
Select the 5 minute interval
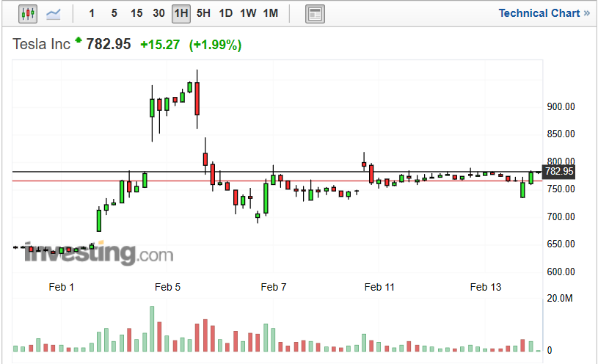tap(114, 13)
